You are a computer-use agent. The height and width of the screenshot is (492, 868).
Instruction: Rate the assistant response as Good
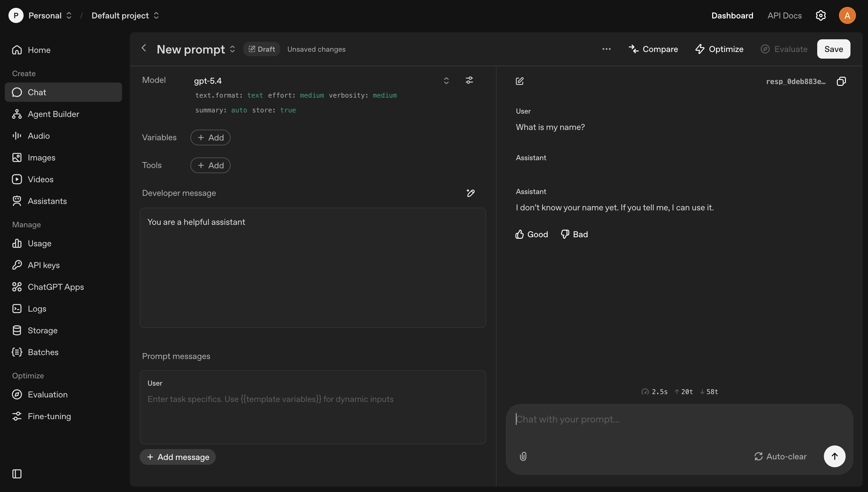531,234
